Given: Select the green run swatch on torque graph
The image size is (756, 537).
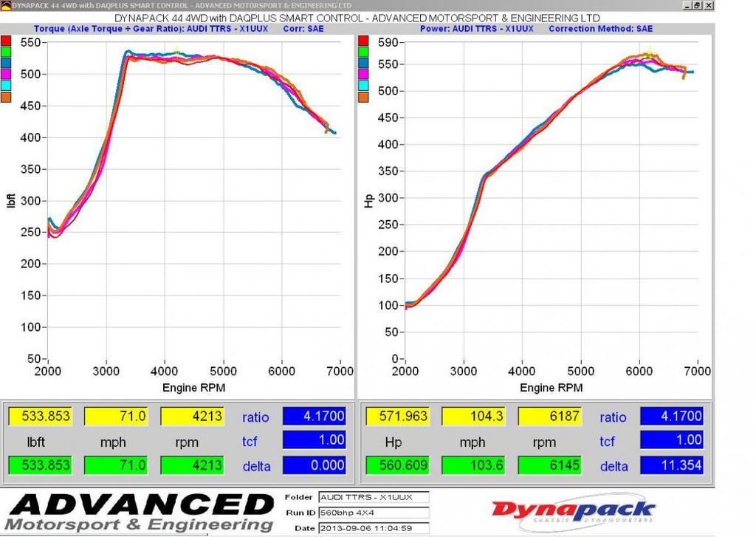Looking at the screenshot, I should tap(6, 52).
